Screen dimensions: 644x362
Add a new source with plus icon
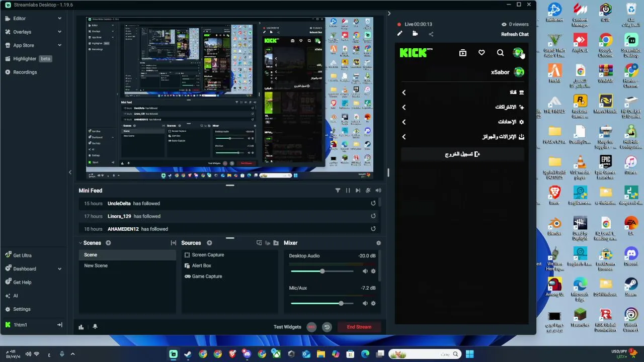(x=209, y=243)
